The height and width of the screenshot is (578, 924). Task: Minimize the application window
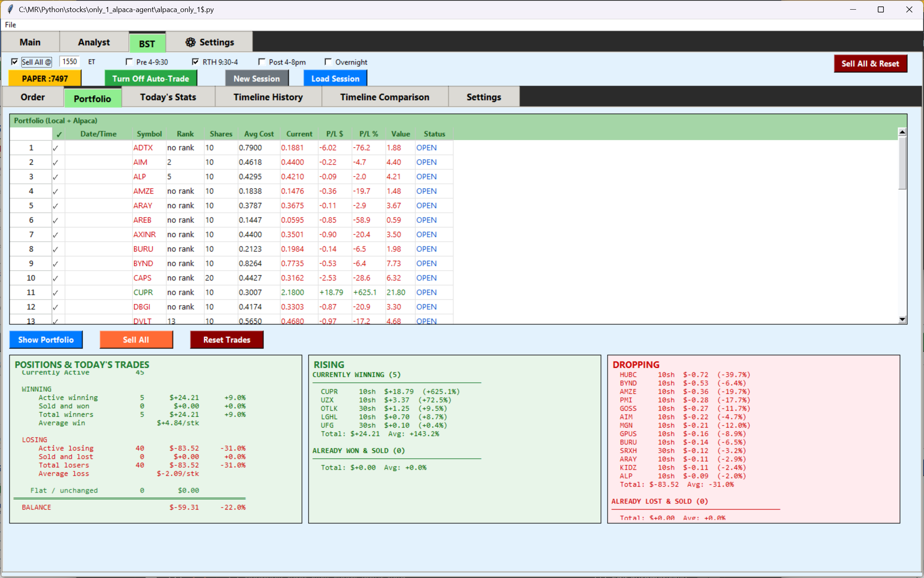(x=853, y=9)
